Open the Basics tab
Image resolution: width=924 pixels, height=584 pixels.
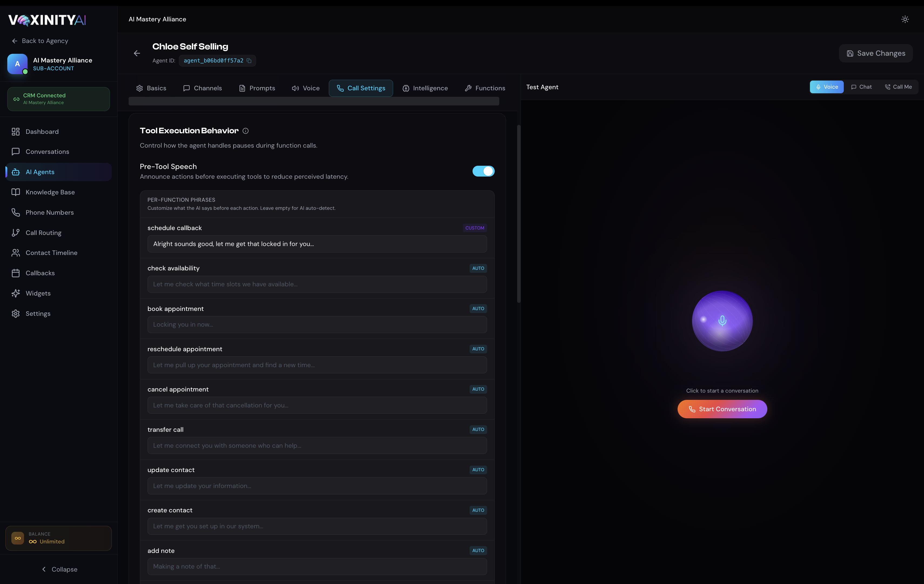[x=151, y=88]
